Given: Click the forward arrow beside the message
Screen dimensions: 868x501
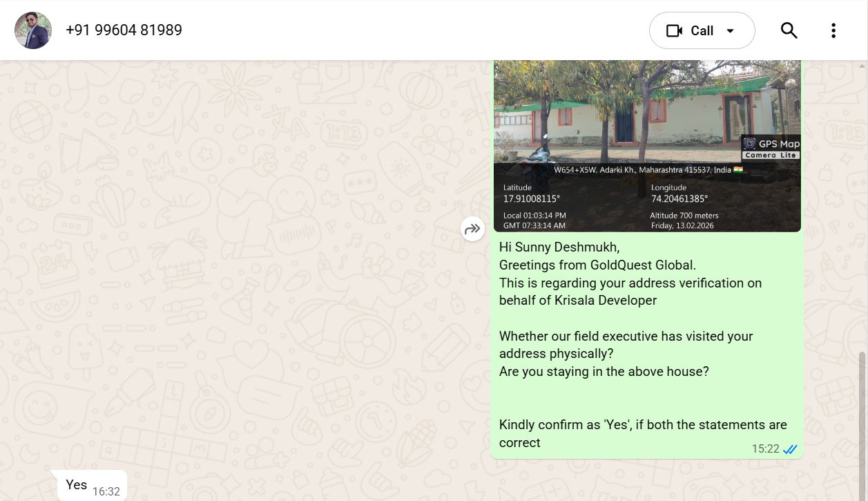Looking at the screenshot, I should click(472, 229).
